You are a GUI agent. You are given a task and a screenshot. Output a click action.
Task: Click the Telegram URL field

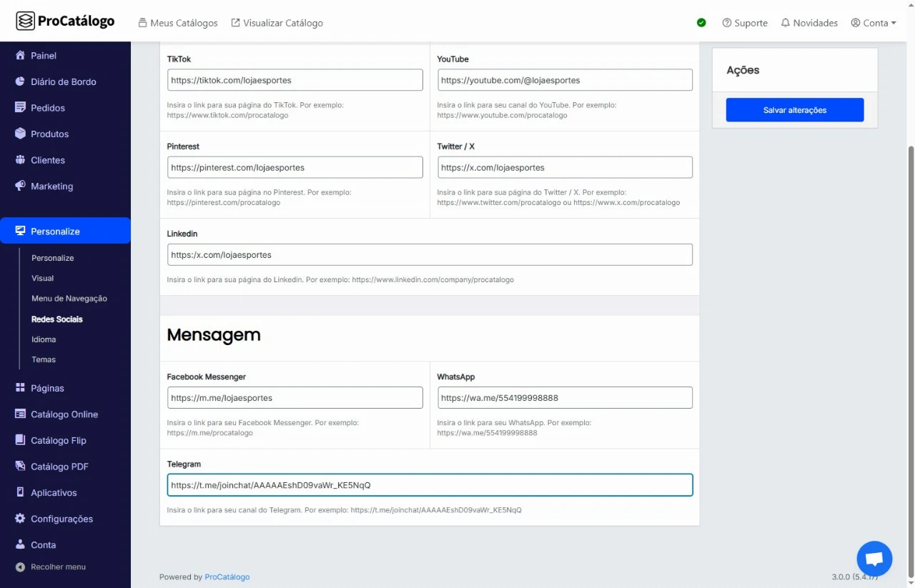[430, 485]
